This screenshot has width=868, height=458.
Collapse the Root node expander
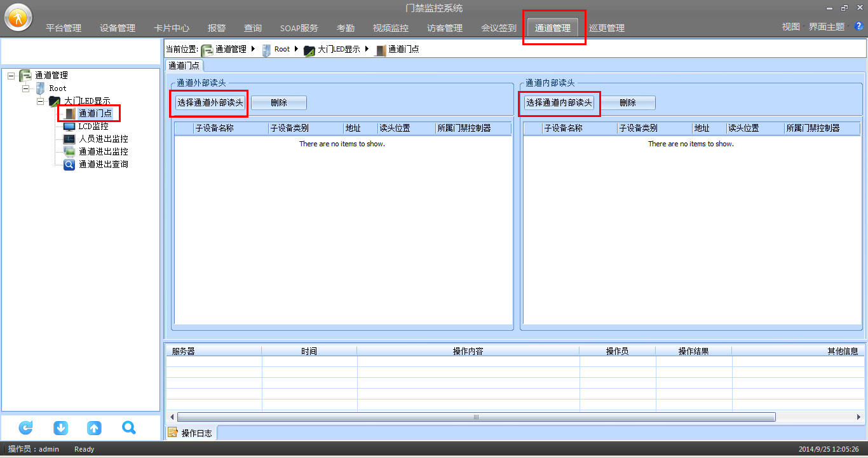point(25,88)
